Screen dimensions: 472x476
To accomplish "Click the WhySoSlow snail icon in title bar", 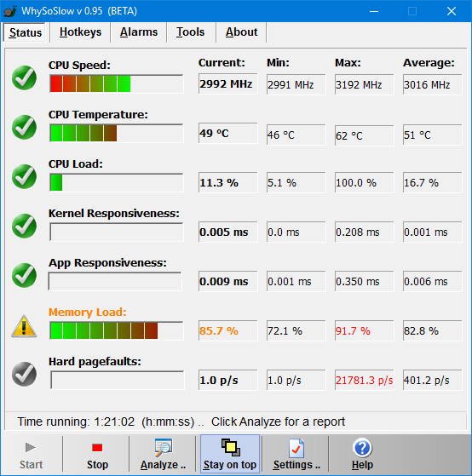I will click(10, 11).
